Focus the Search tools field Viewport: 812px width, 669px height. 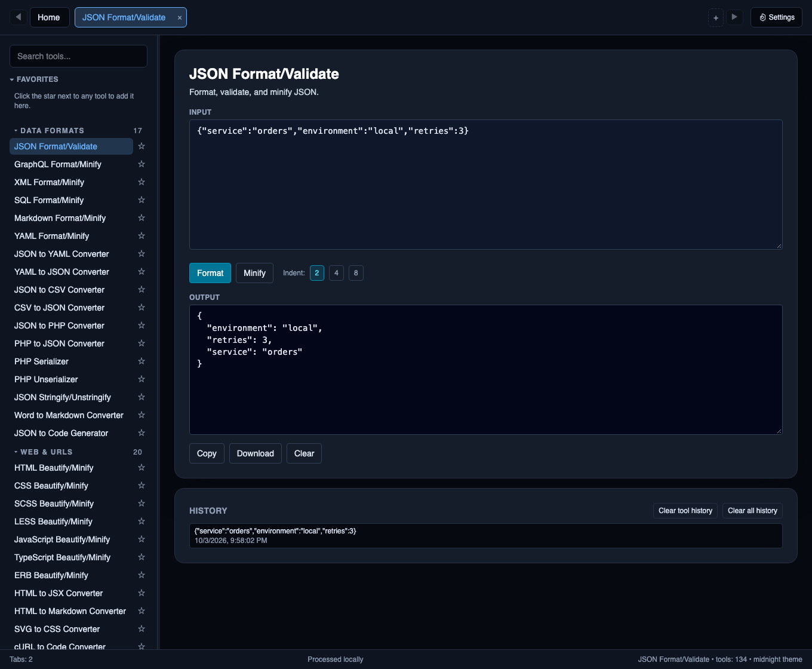point(78,56)
